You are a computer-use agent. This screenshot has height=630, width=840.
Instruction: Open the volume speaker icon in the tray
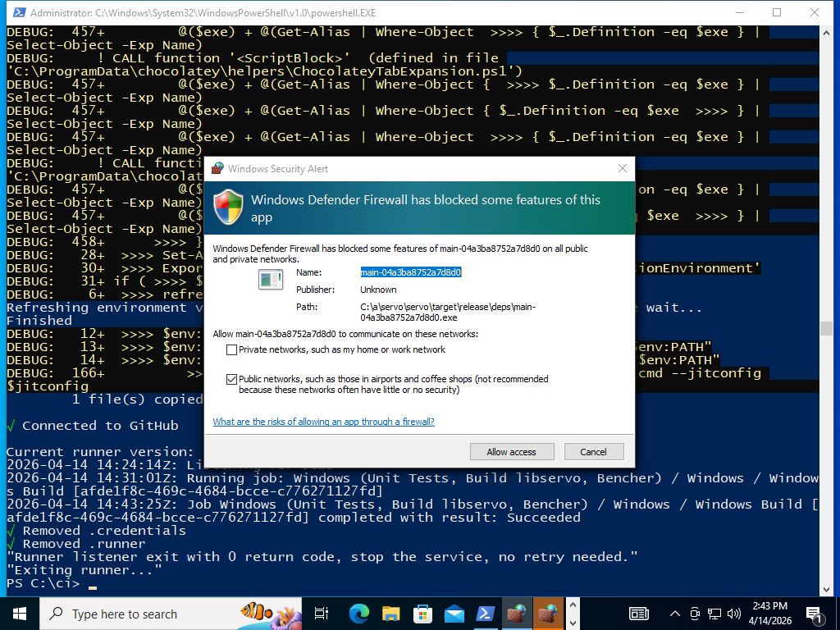733,614
